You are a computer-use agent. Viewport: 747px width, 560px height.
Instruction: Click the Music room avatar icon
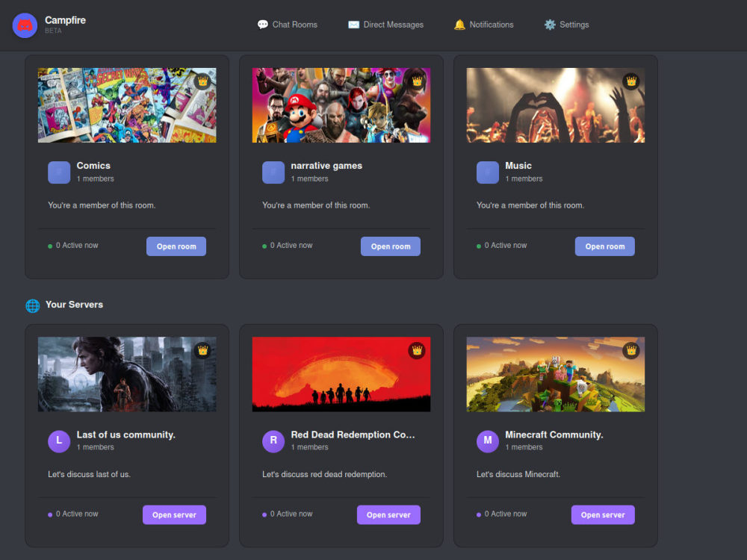(488, 172)
